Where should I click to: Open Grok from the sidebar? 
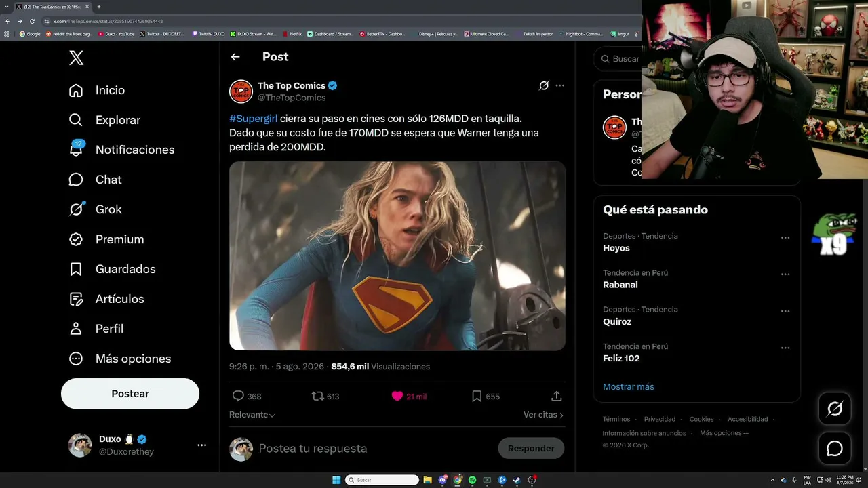pos(95,209)
